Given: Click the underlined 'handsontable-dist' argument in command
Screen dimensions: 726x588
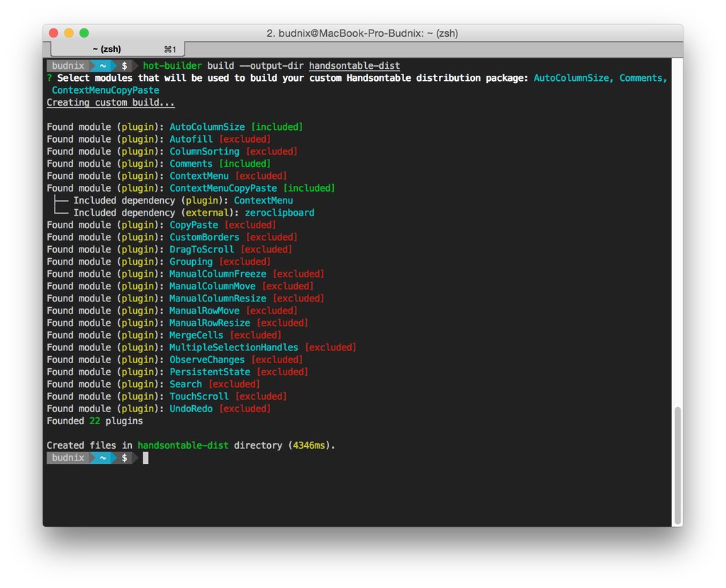Looking at the screenshot, I should (x=354, y=66).
